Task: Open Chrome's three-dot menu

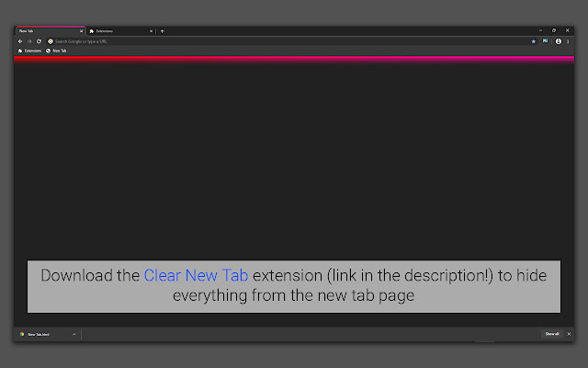Action: click(x=568, y=41)
